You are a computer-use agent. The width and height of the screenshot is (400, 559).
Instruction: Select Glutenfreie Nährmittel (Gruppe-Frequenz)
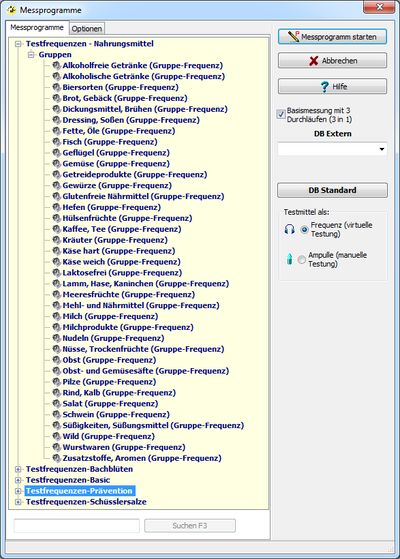point(143,196)
